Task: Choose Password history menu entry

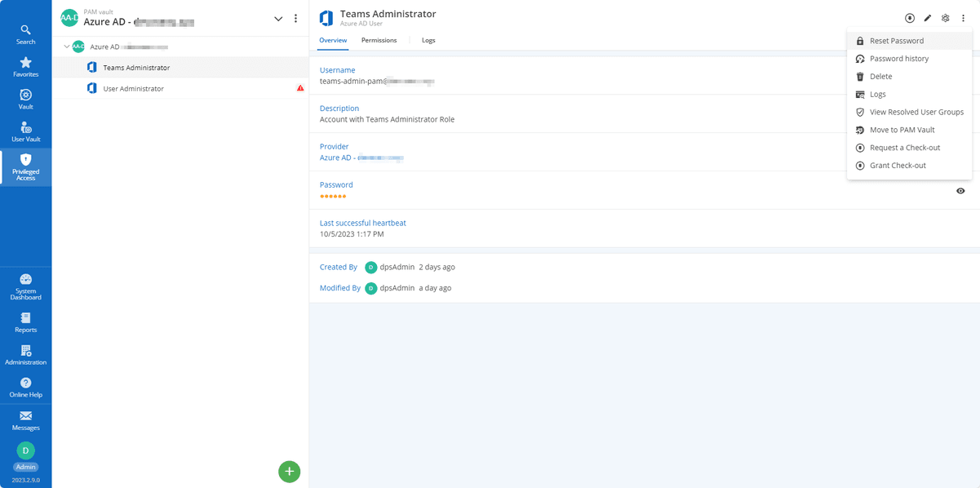Action: tap(898, 59)
